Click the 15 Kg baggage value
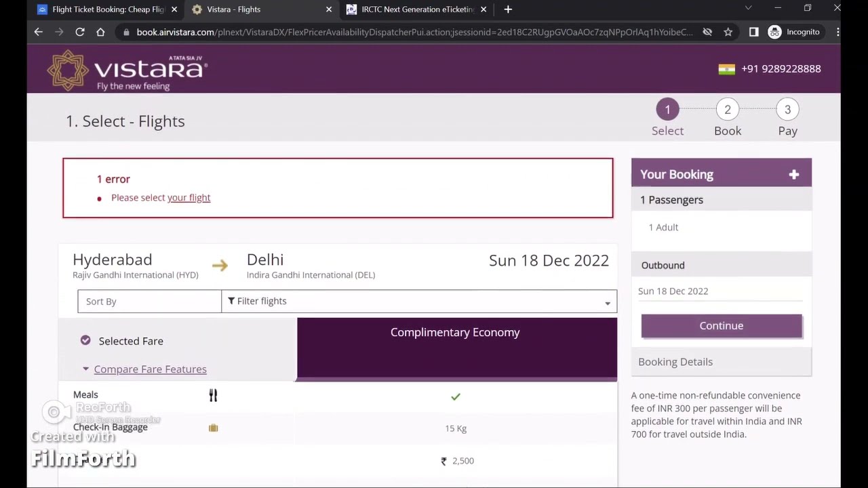 pyautogui.click(x=456, y=428)
